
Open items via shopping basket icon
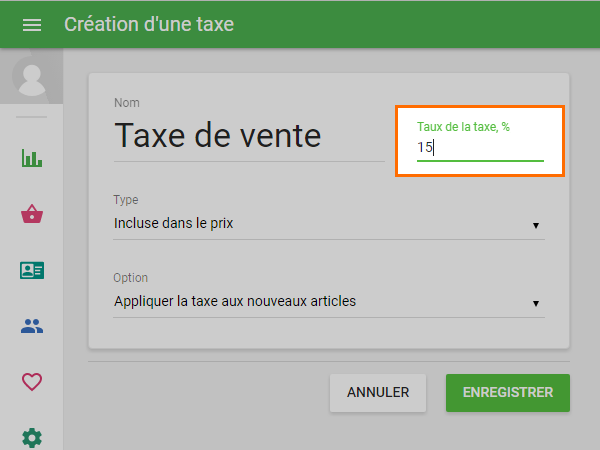pos(32,214)
